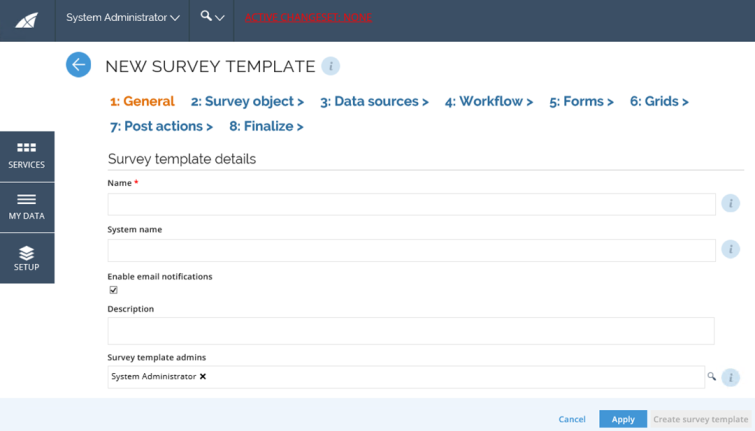Remove System Administrator from admins field
Screen dimensions: 755x431
[x=203, y=377]
